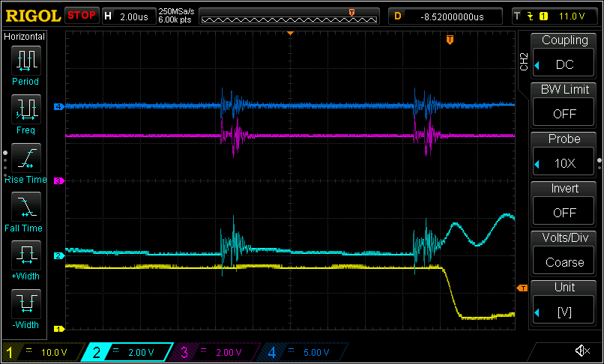604x364 pixels.
Task: Click the speaker sound icon
Action: tap(581, 351)
